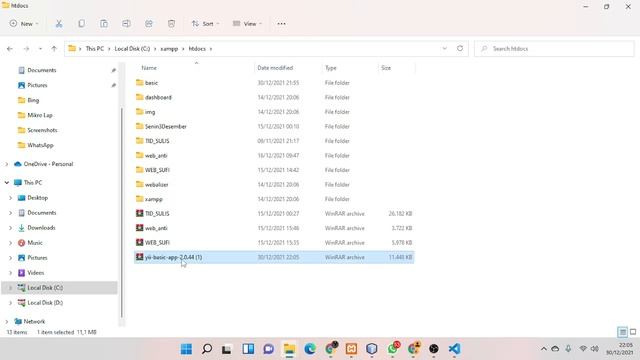Open address bar history dropdown
Viewport: 640px width, 360px height.
pos(444,48)
